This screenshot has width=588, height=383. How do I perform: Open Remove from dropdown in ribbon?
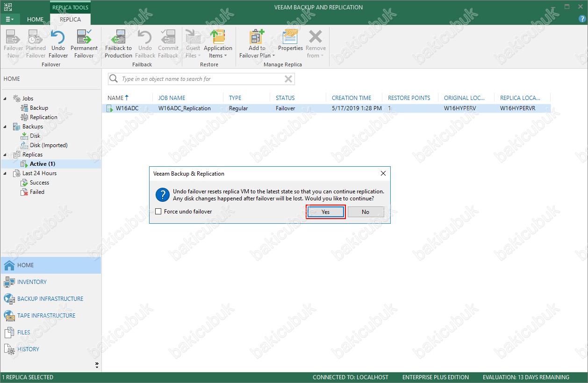pos(316,44)
